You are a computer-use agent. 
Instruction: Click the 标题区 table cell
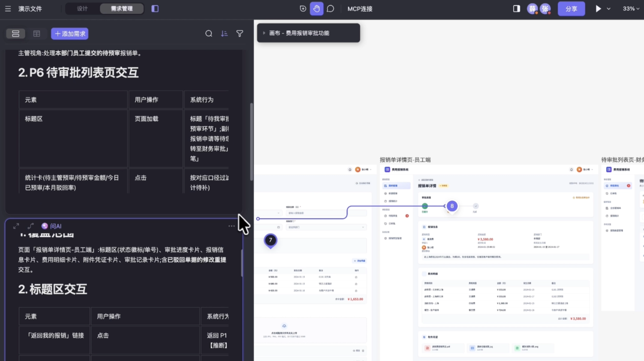tap(73, 139)
